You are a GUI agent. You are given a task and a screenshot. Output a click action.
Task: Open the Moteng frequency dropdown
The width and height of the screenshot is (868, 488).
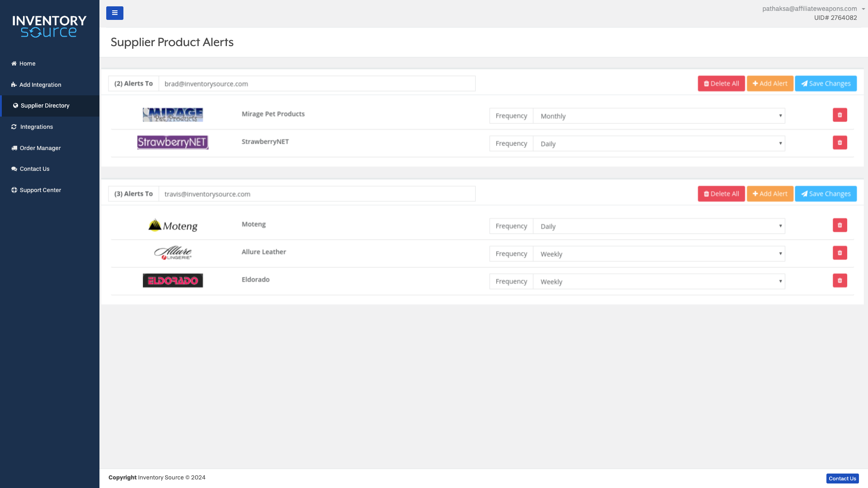[x=659, y=226]
